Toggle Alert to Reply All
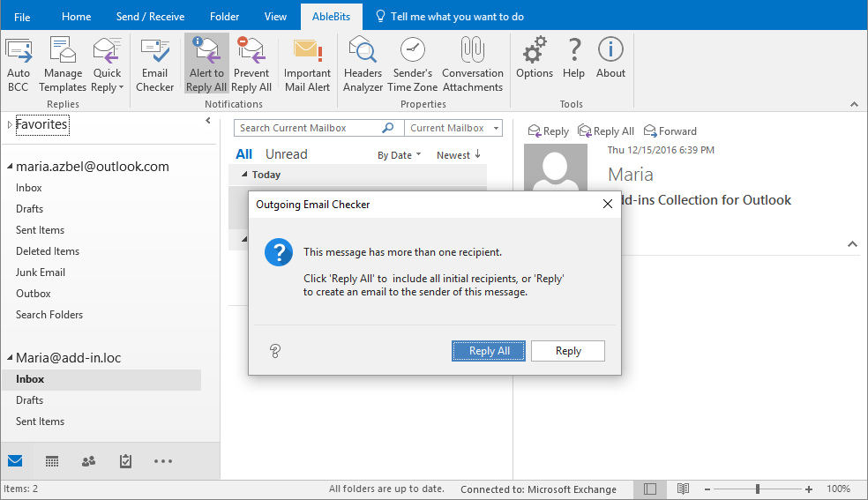 206,64
